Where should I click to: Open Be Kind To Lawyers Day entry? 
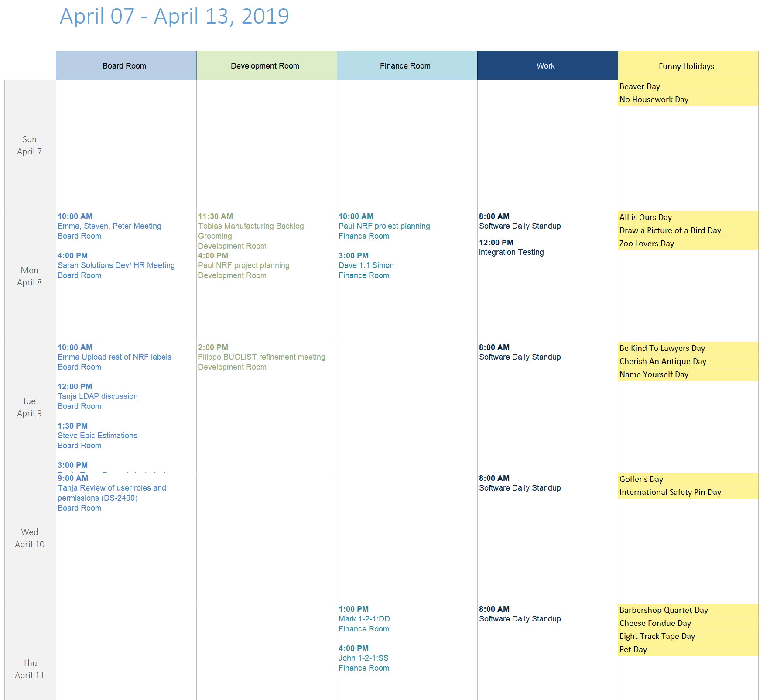tap(688, 348)
